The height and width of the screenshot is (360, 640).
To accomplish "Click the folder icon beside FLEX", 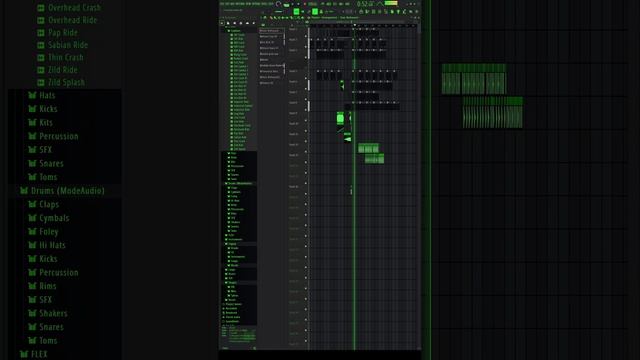I will 24,354.
